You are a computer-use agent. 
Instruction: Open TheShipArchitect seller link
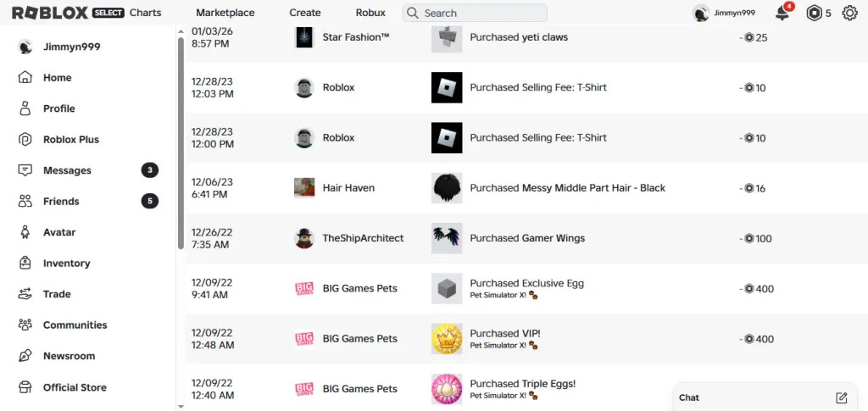coord(363,238)
